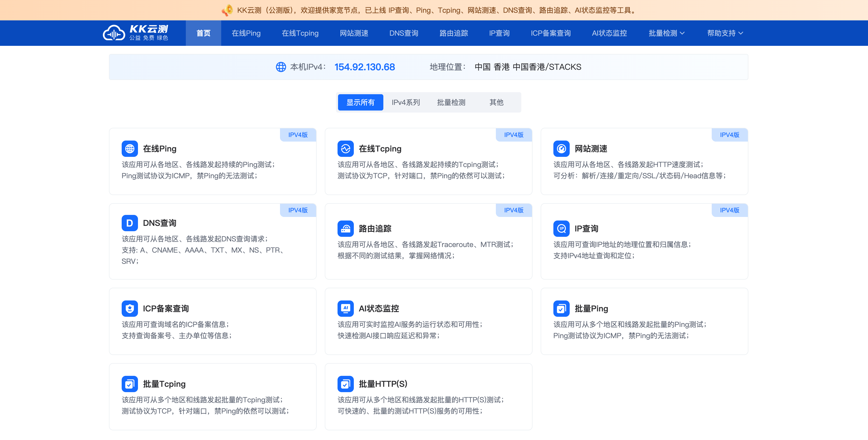Screen dimensions: 868x440
Task: Open the 网站测速 card title
Action: [x=591, y=149]
